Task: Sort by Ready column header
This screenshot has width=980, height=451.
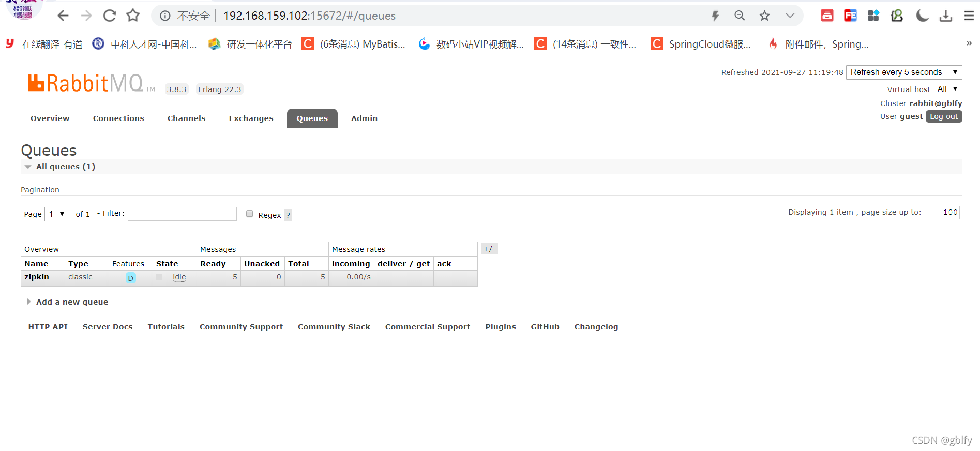Action: coord(213,264)
